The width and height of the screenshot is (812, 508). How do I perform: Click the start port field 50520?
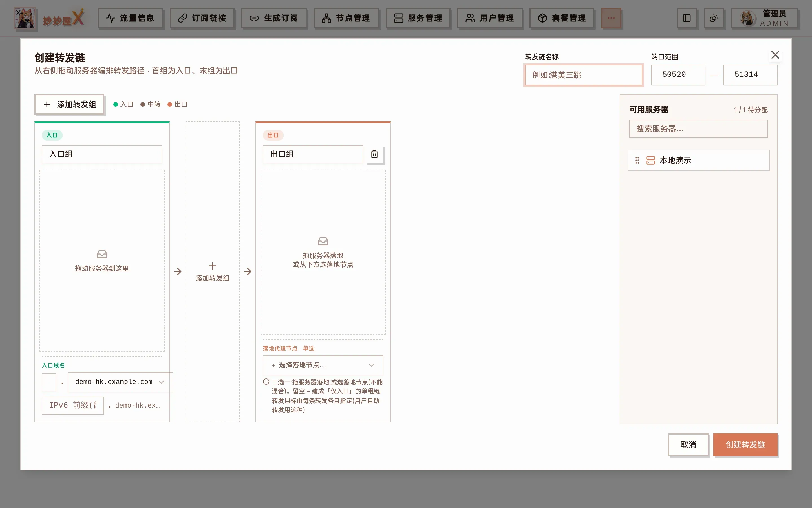678,75
